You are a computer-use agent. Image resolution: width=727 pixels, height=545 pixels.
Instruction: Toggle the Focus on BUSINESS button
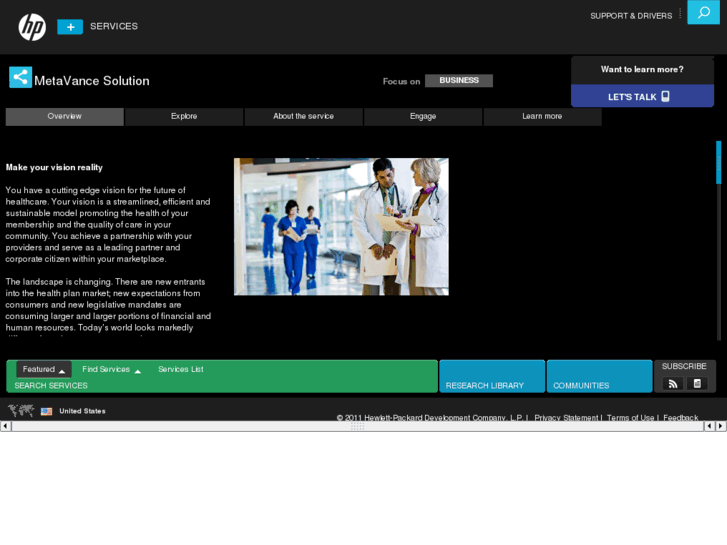click(459, 80)
